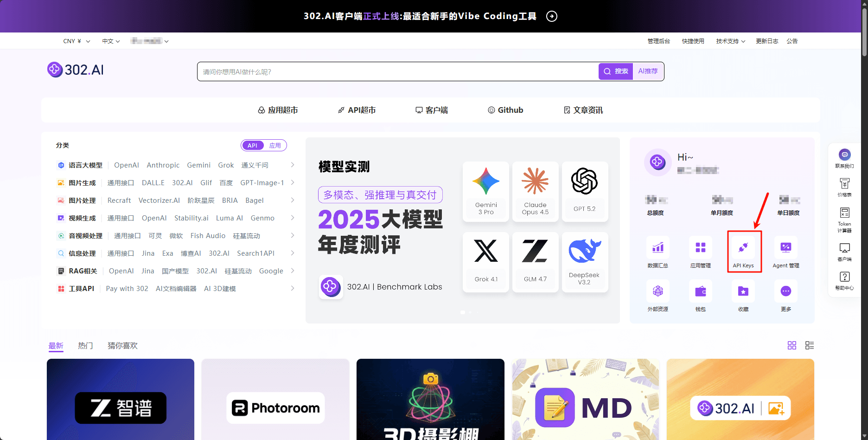The width and height of the screenshot is (868, 440).
Task: Select the Grok 4.1 model card
Action: [486, 262]
